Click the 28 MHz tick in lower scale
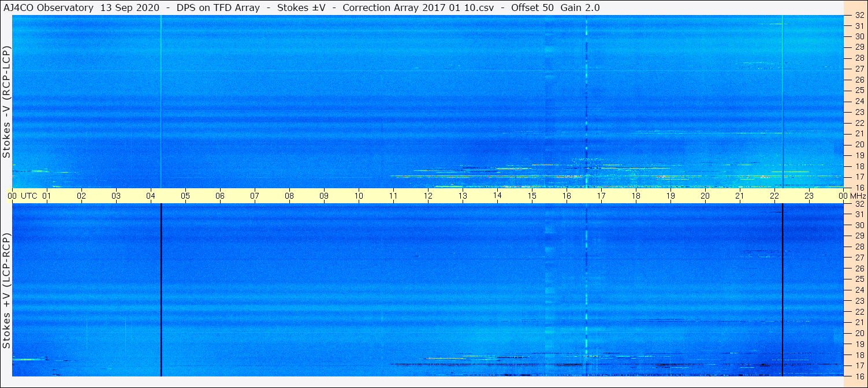868x388 pixels. (x=859, y=247)
